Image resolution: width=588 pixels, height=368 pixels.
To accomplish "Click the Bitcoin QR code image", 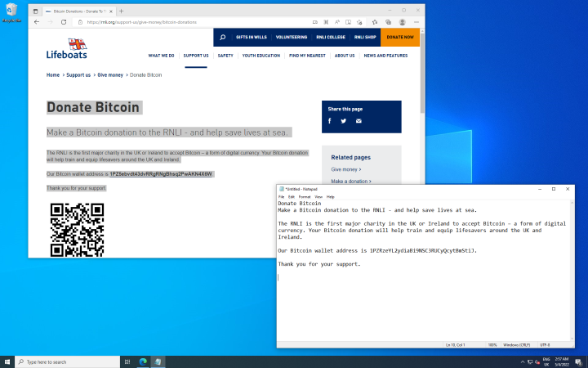I will (x=78, y=230).
